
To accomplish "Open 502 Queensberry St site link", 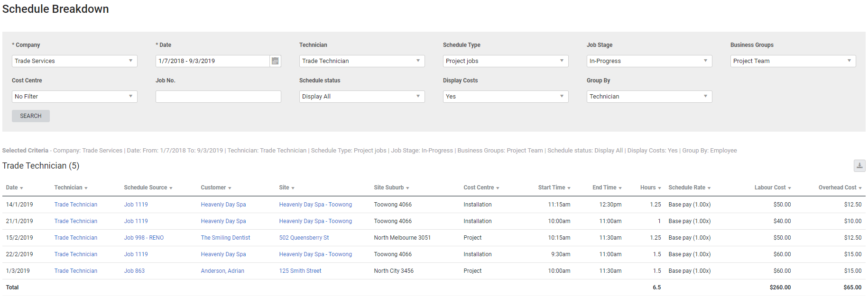I will tap(304, 238).
